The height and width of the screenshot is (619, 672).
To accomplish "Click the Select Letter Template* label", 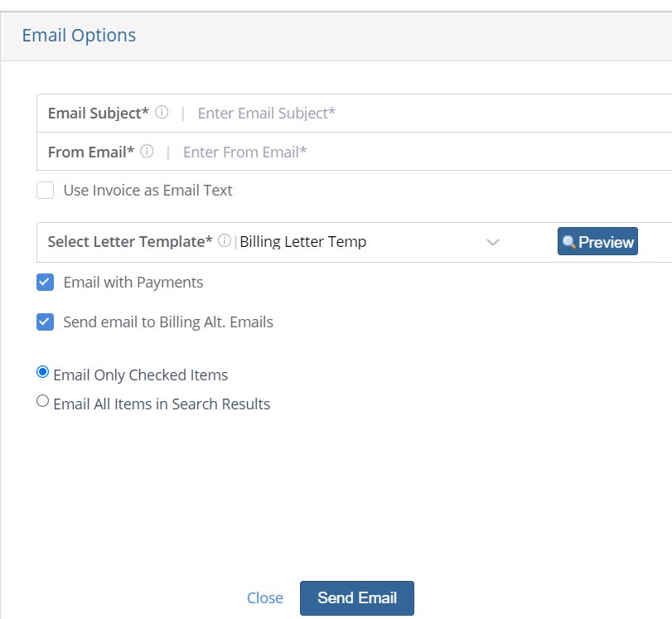I will (130, 242).
